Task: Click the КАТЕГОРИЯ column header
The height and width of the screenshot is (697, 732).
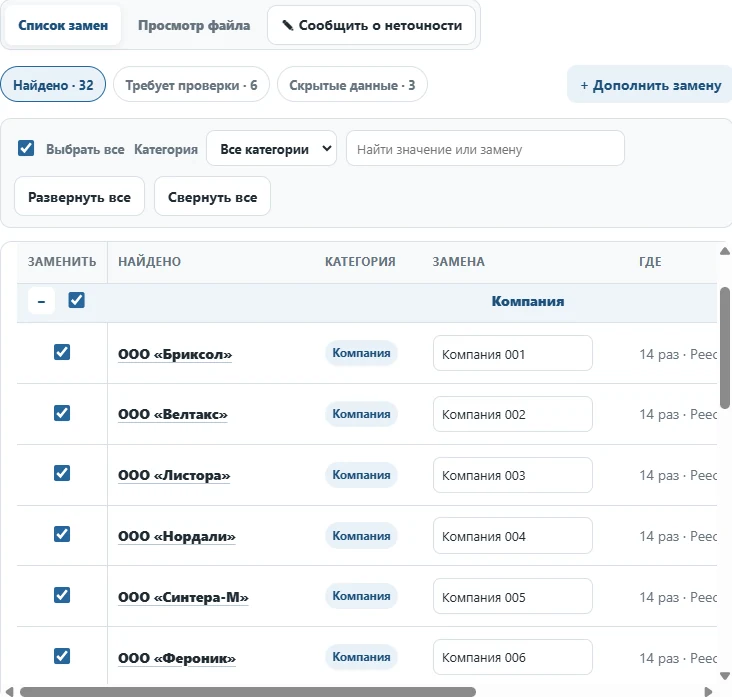Action: tap(360, 261)
